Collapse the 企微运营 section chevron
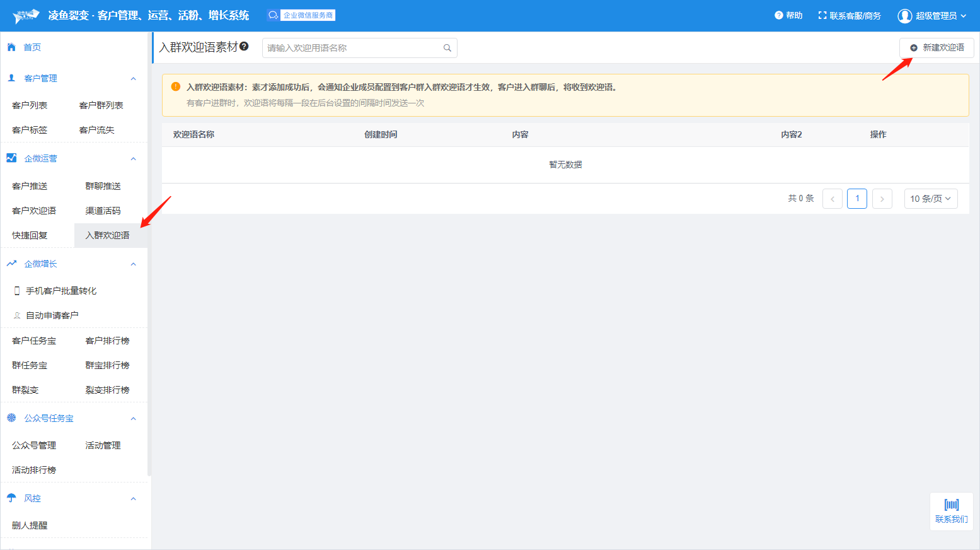 [x=133, y=158]
